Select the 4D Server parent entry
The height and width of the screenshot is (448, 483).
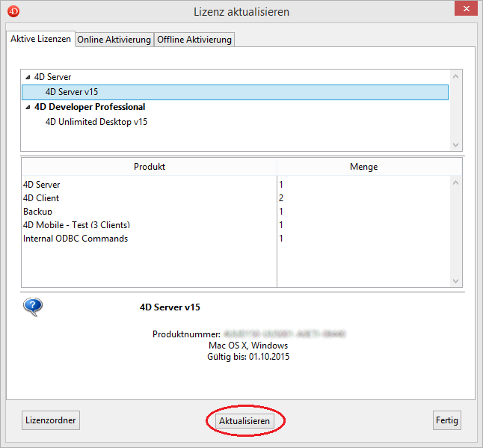pos(52,77)
